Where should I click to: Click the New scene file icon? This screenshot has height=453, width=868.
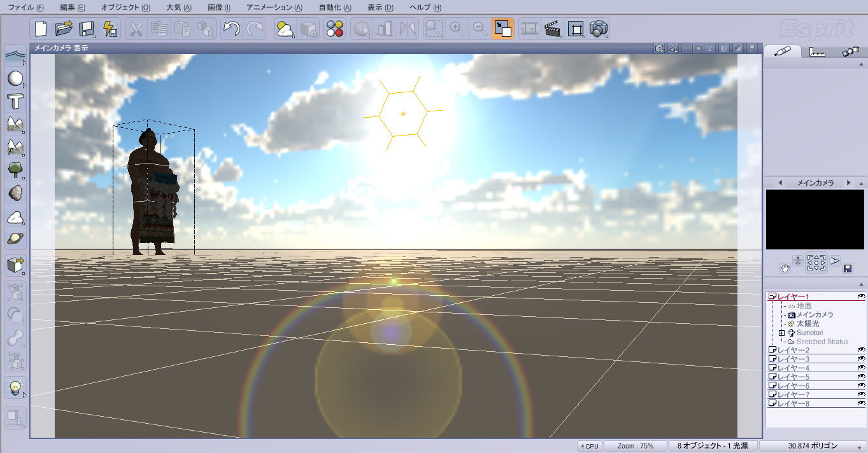pyautogui.click(x=41, y=29)
